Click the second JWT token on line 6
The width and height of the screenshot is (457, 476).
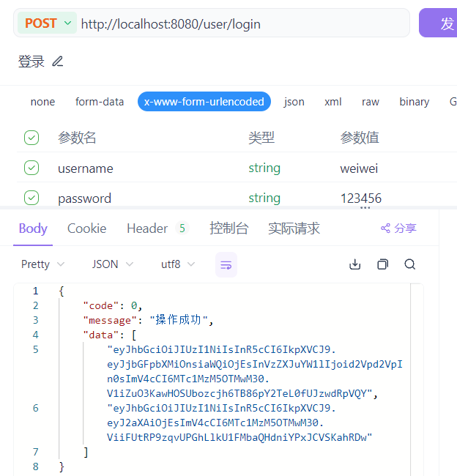pos(240,423)
